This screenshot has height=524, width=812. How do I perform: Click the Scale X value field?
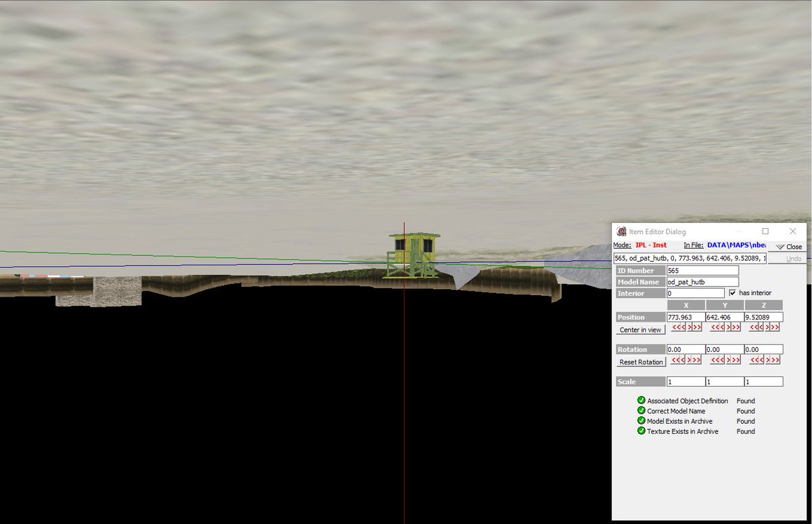coord(685,382)
